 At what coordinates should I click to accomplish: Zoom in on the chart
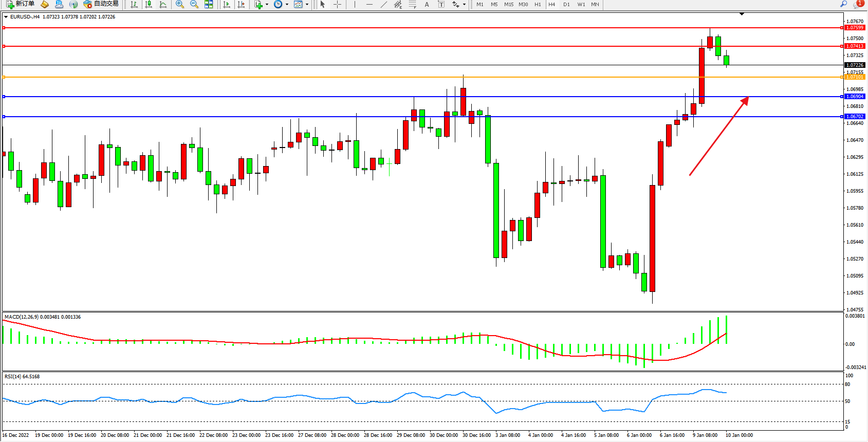point(180,4)
